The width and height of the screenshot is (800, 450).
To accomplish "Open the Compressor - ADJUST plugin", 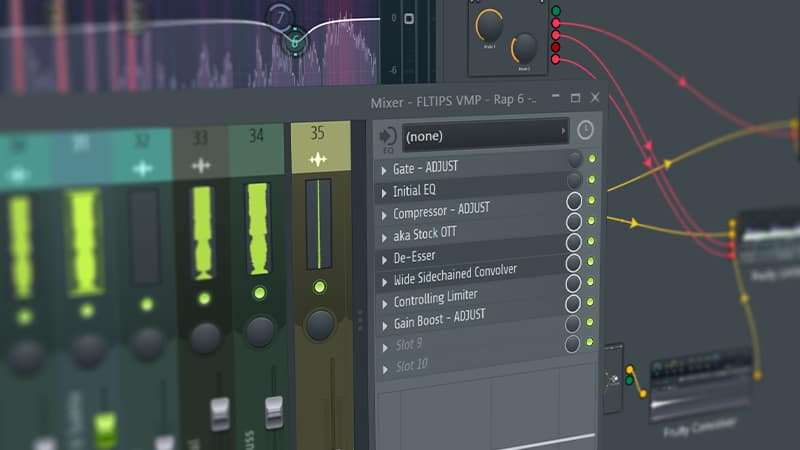I will coord(442,211).
